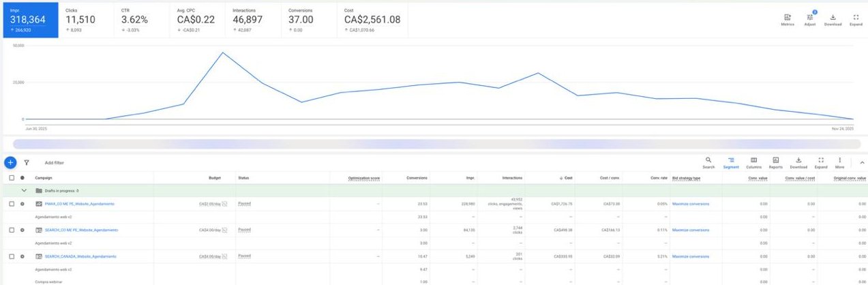Open Maximize conversions link for SEARCH_CO ME PE
Screen dimensions: 868x285
[x=690, y=230]
